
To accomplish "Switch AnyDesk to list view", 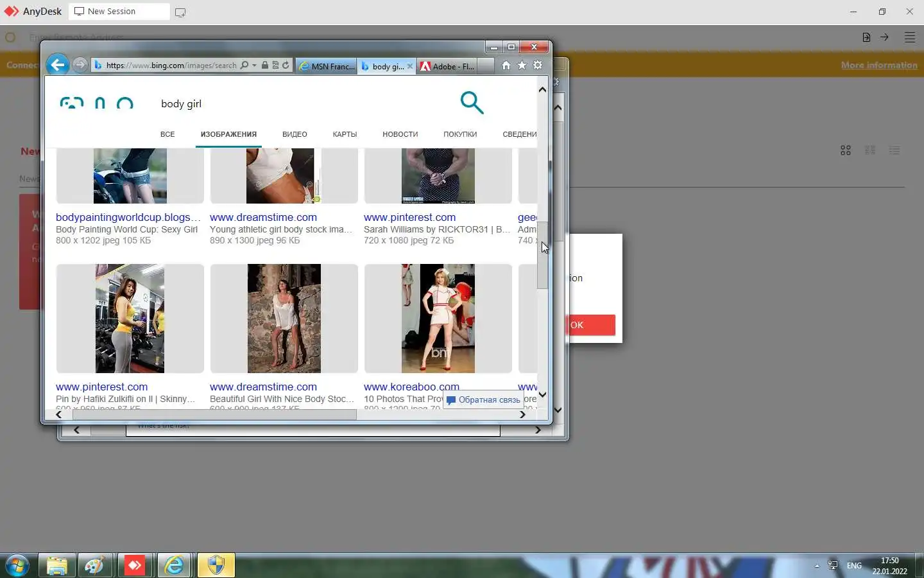I will pyautogui.click(x=894, y=150).
